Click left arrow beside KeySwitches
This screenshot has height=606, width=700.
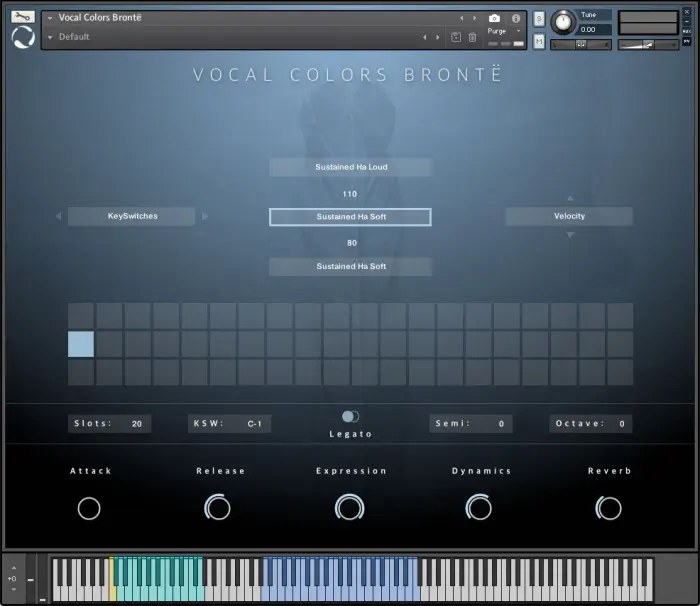(x=58, y=216)
